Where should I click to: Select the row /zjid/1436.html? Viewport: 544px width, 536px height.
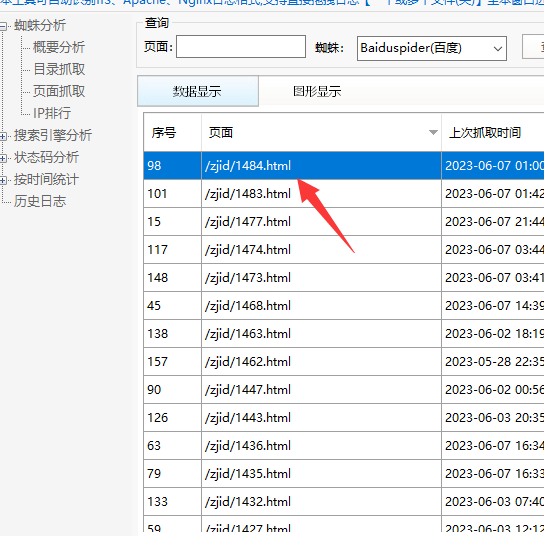click(x=344, y=446)
